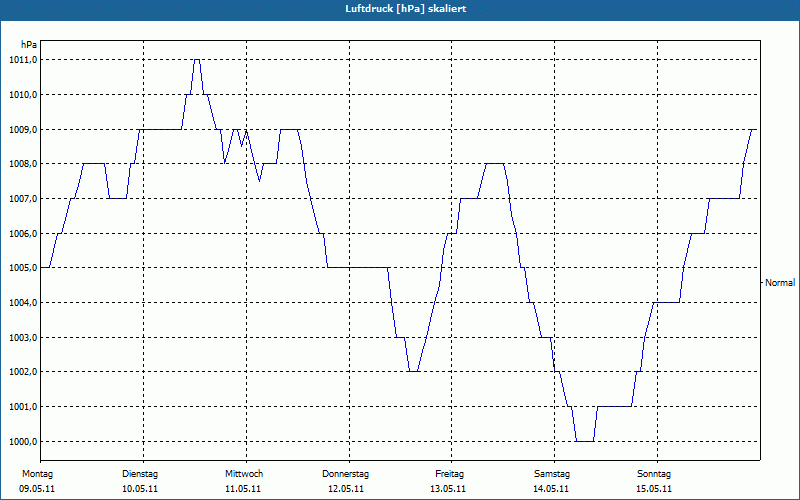Viewport: 800px width, 500px height.
Task: Click the 1011 hPa peak of the curve
Action: coord(197,60)
